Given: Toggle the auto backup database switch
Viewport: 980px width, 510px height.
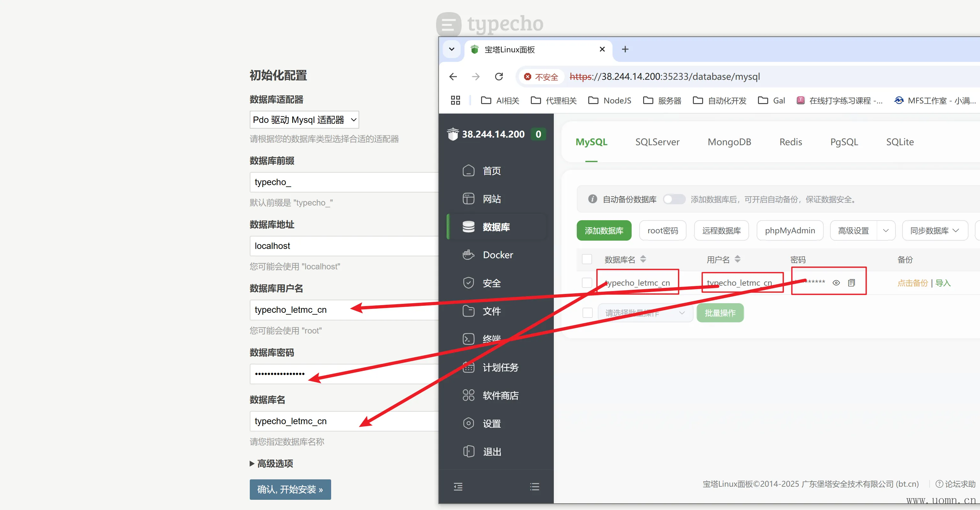Looking at the screenshot, I should [674, 199].
